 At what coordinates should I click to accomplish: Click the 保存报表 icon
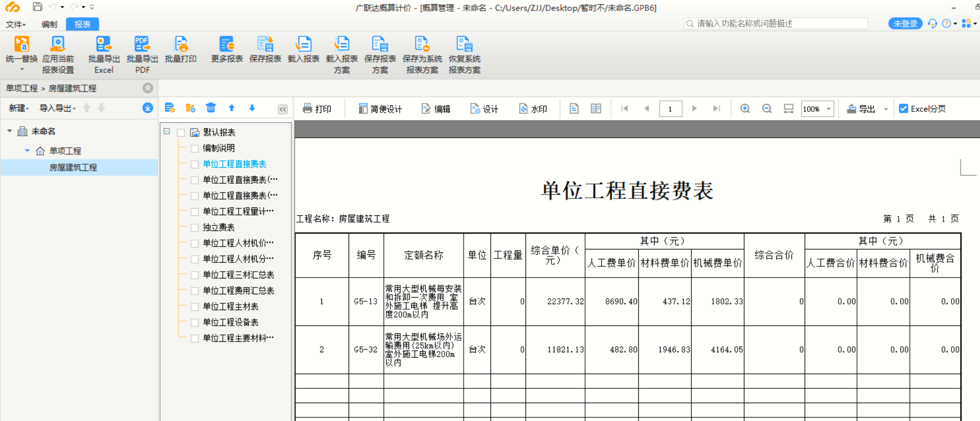tap(265, 44)
